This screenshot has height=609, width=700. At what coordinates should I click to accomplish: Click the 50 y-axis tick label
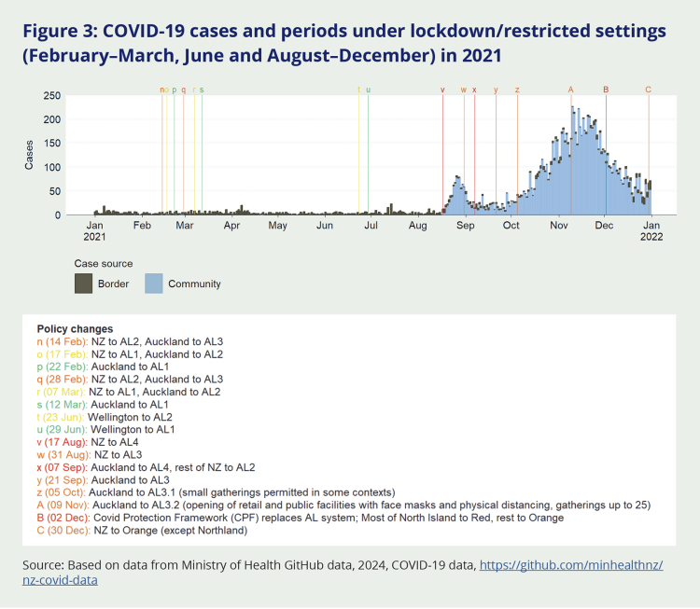tap(55, 191)
